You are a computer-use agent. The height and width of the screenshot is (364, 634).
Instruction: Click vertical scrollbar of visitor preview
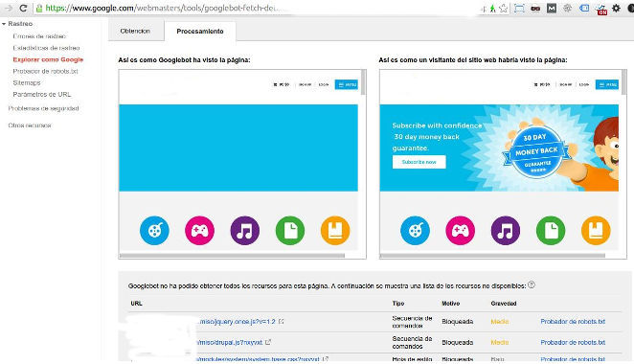623,82
